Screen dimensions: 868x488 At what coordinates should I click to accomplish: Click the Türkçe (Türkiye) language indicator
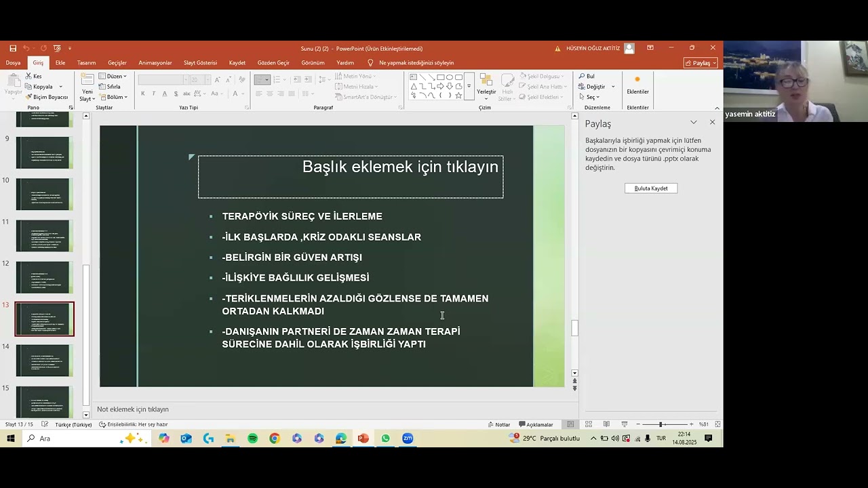[73, 424]
